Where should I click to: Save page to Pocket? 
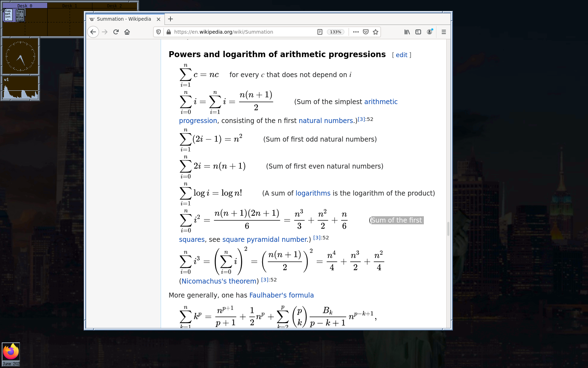point(366,32)
